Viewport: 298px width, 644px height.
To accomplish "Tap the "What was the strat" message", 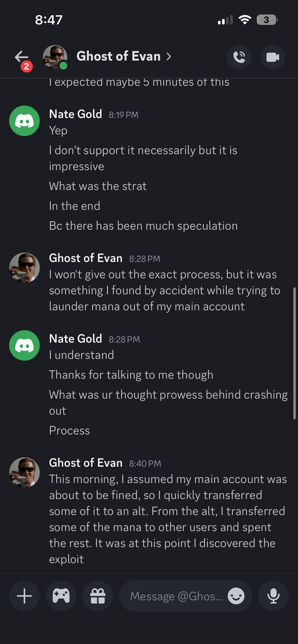I will point(98,186).
